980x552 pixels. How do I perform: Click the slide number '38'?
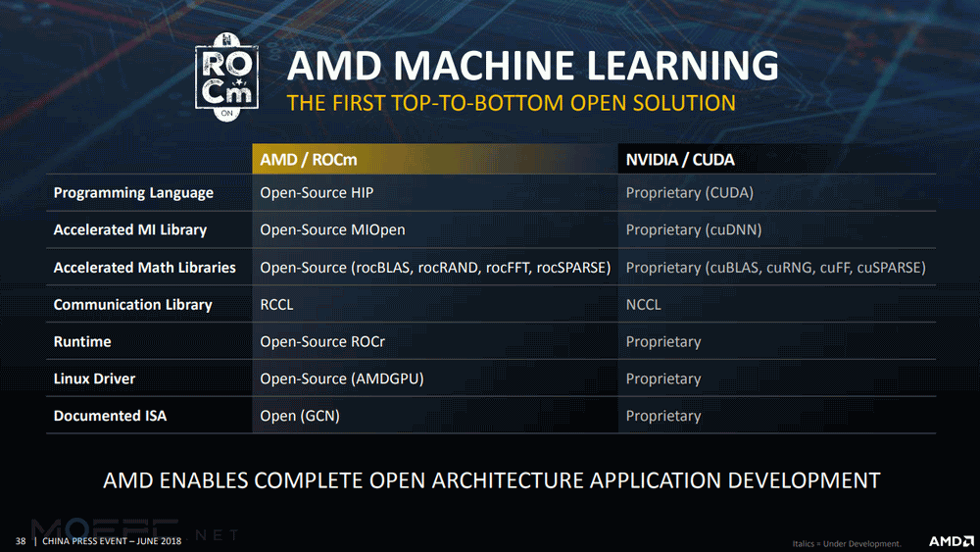point(21,541)
